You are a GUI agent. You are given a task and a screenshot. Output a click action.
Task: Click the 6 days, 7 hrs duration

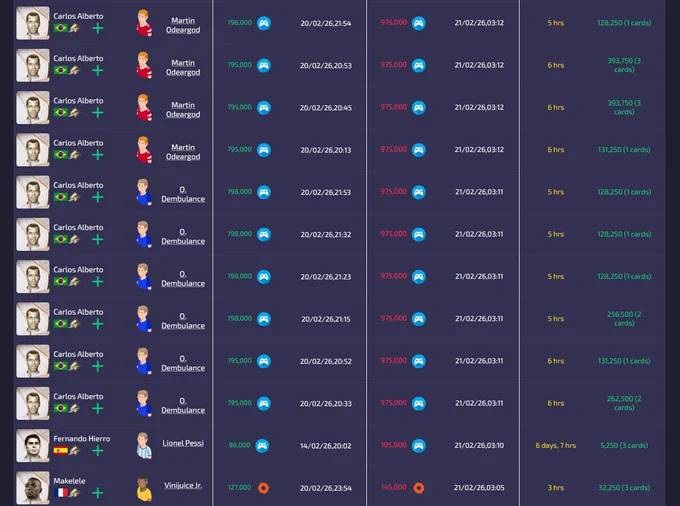tap(556, 445)
